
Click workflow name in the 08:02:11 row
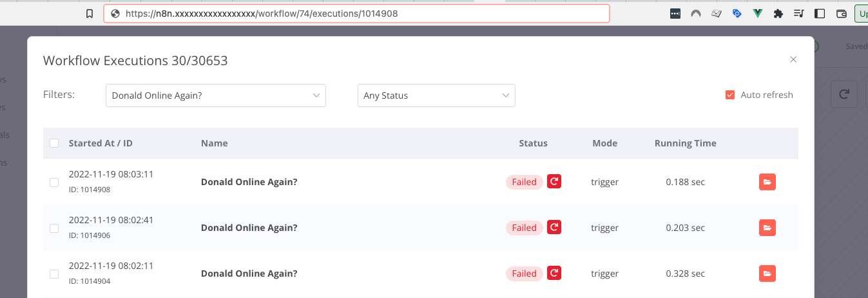[x=249, y=273]
